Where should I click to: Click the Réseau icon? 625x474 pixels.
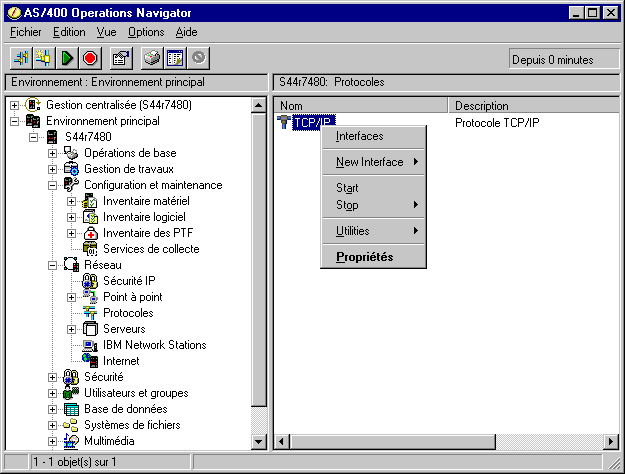coord(71,265)
